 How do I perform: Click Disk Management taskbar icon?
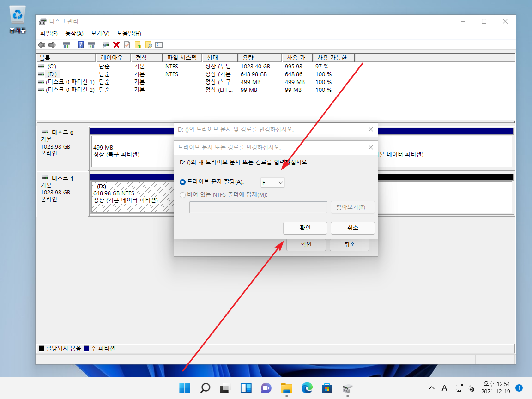(347, 388)
